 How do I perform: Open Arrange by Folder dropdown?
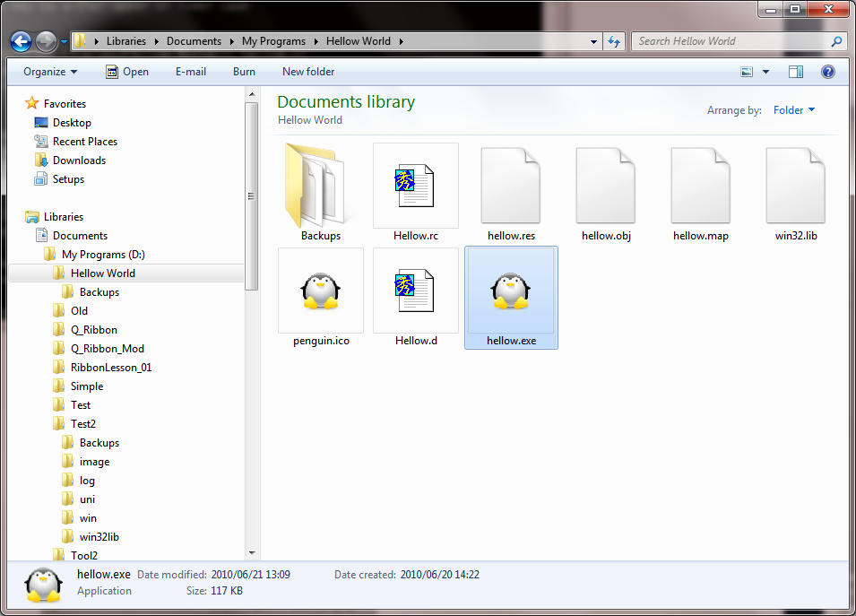pos(794,109)
